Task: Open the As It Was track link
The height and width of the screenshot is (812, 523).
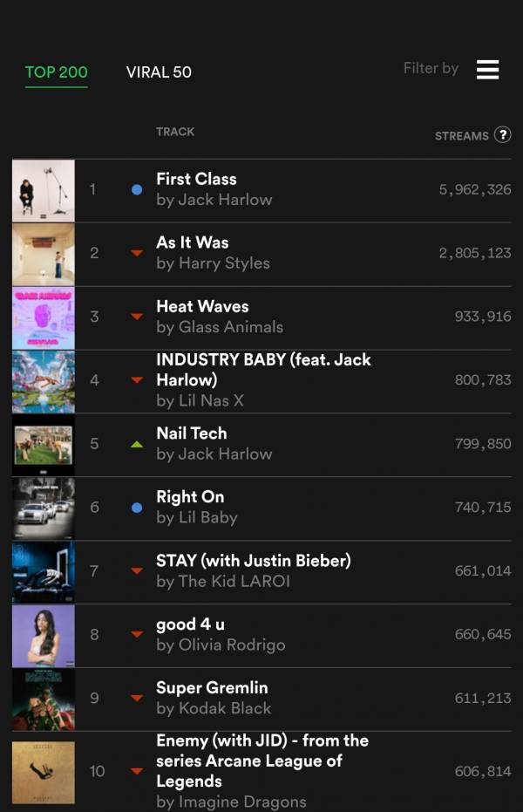Action: pos(192,242)
